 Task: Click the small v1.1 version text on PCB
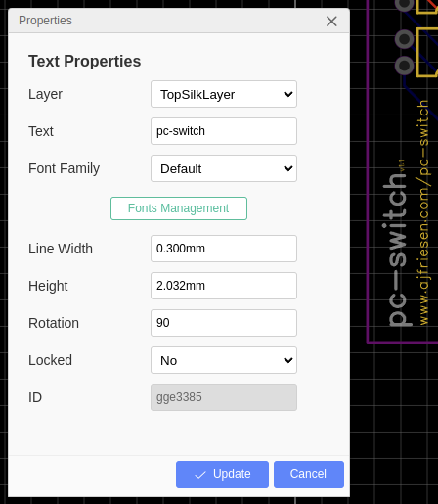tap(402, 165)
